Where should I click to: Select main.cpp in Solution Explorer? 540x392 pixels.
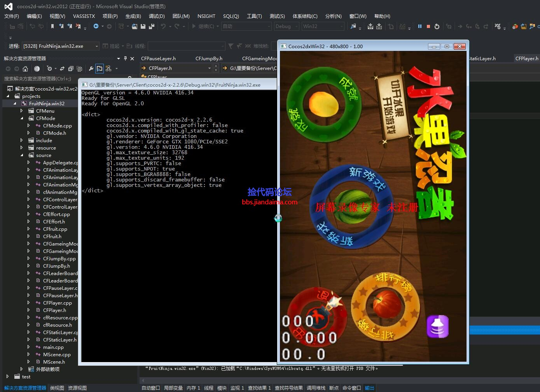[x=53, y=347]
